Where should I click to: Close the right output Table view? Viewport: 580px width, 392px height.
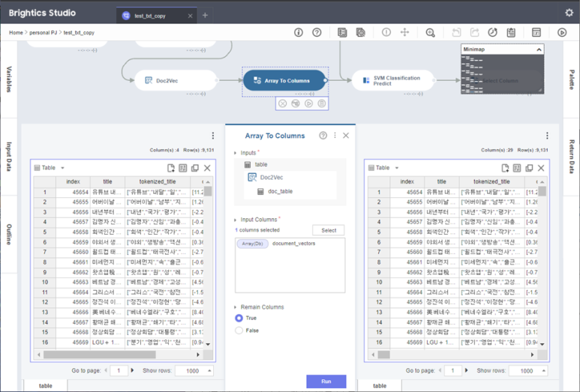tap(541, 168)
